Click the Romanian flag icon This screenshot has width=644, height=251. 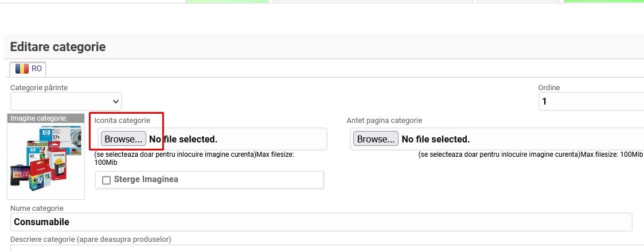(x=22, y=68)
